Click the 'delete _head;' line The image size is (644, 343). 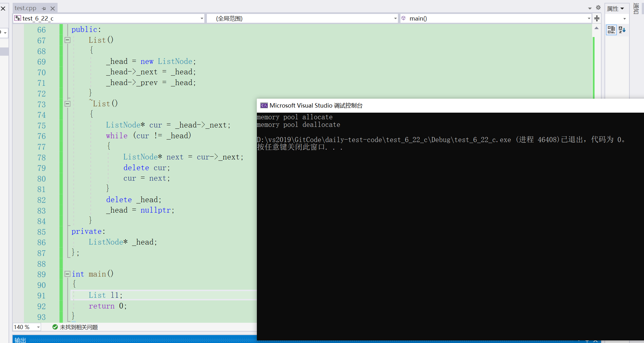click(x=133, y=200)
